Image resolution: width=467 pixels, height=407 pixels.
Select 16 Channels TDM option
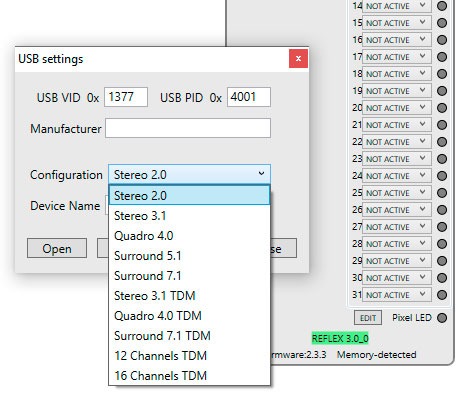[189, 376]
